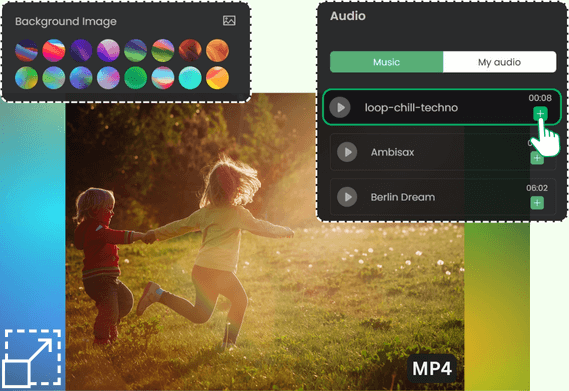Image resolution: width=569 pixels, height=391 pixels.
Task: Click the MP4 format badge
Action: pos(432,368)
